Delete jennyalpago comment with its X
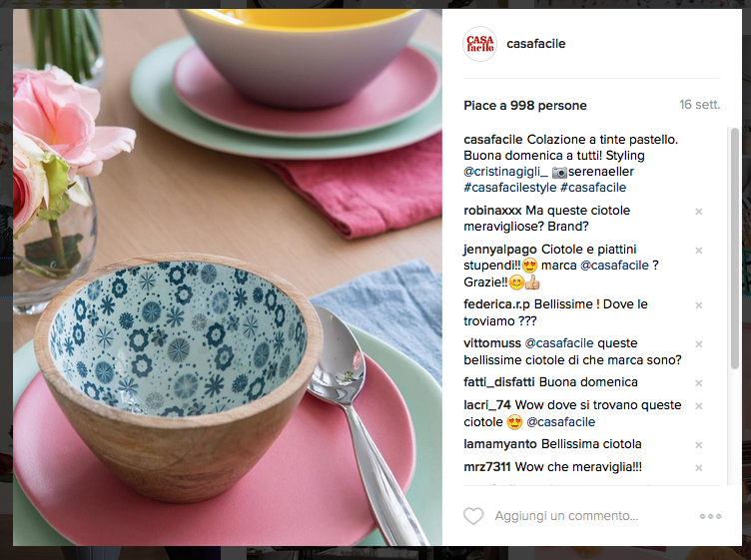The width and height of the screenshot is (751, 560). [699, 251]
